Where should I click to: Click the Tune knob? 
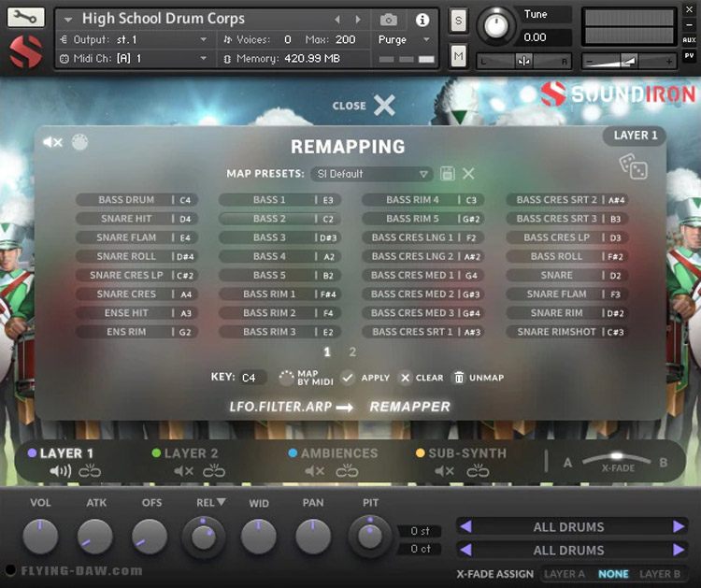(495, 25)
